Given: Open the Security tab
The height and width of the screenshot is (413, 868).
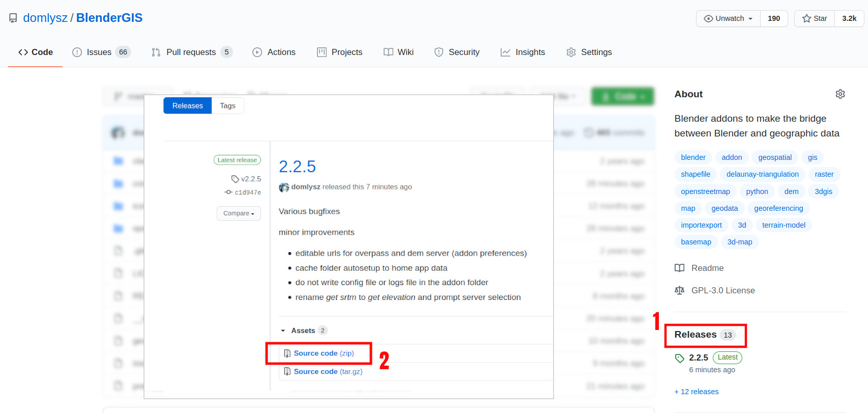Looking at the screenshot, I should coord(457,52).
